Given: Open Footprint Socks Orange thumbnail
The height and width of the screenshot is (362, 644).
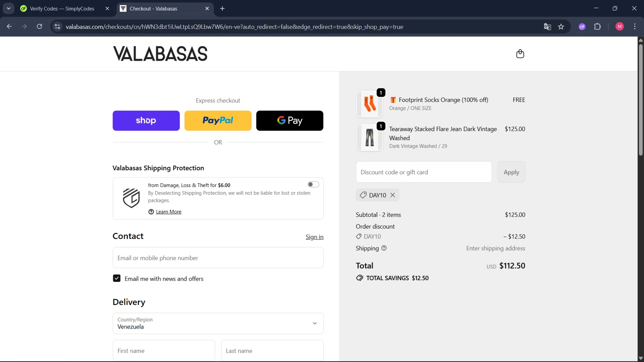Looking at the screenshot, I should (x=370, y=104).
